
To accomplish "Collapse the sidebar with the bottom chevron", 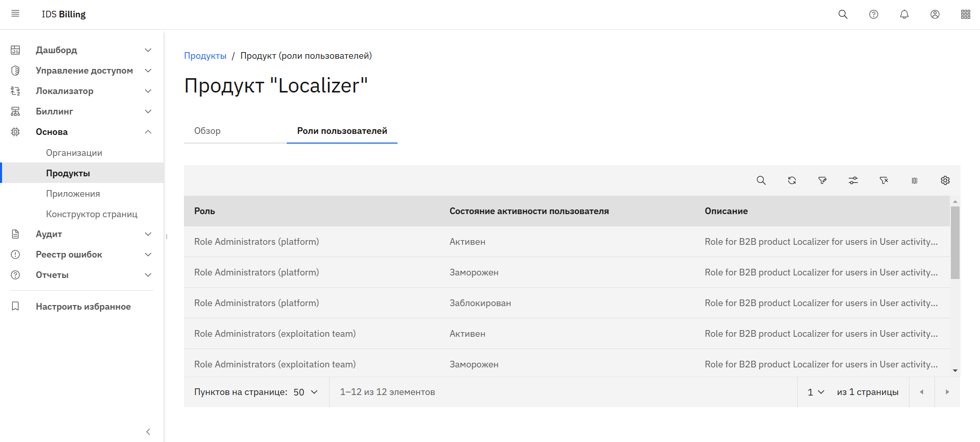I will coord(148,432).
